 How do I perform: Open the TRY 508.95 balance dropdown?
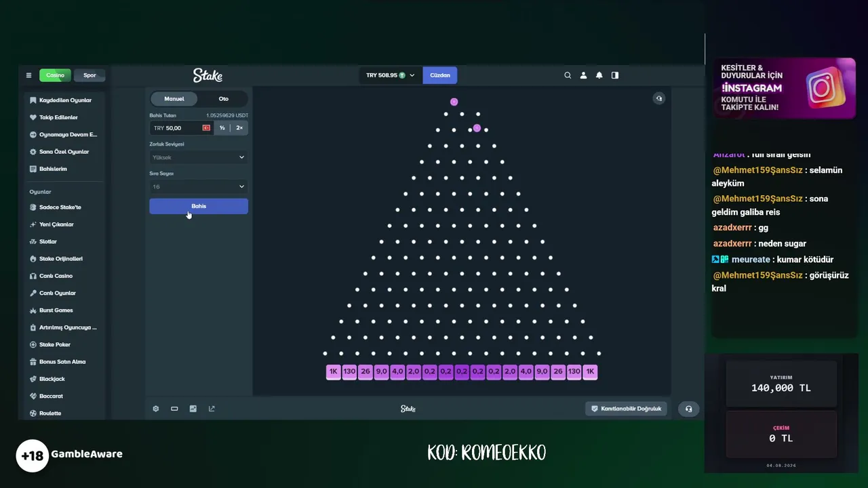(390, 75)
